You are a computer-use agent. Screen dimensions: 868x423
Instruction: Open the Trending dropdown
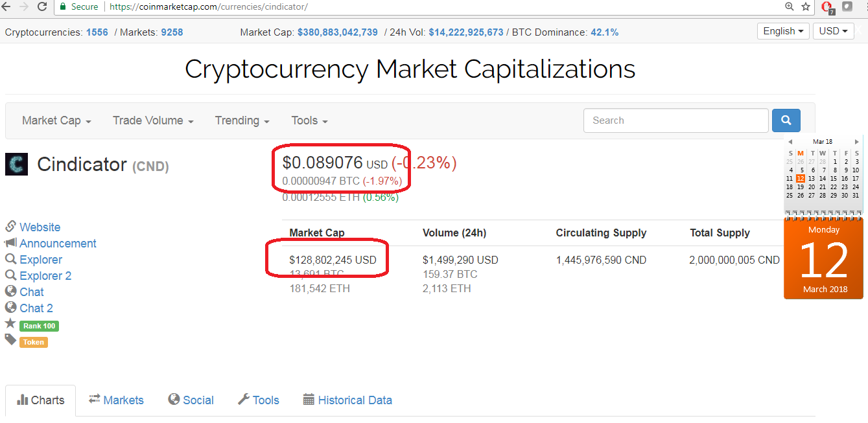coord(242,120)
